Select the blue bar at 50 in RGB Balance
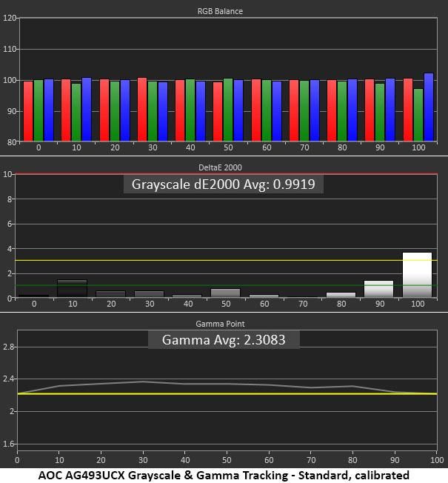 (x=238, y=110)
